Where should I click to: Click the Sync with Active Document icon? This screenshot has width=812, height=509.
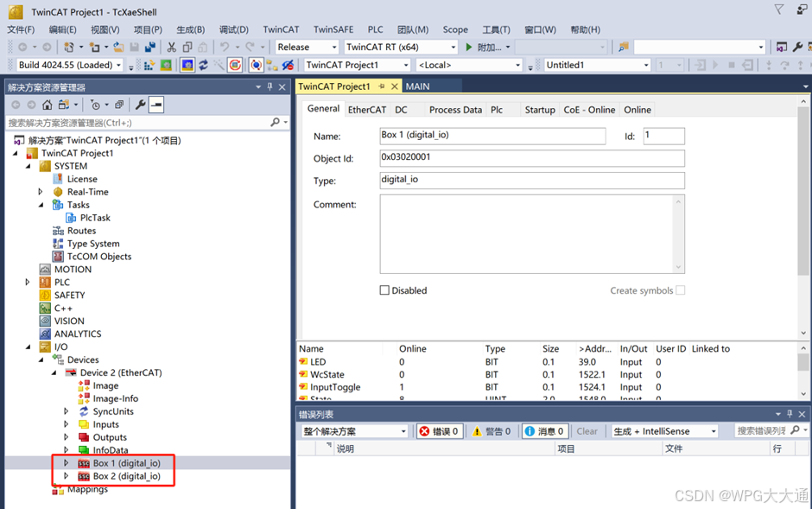click(64, 105)
